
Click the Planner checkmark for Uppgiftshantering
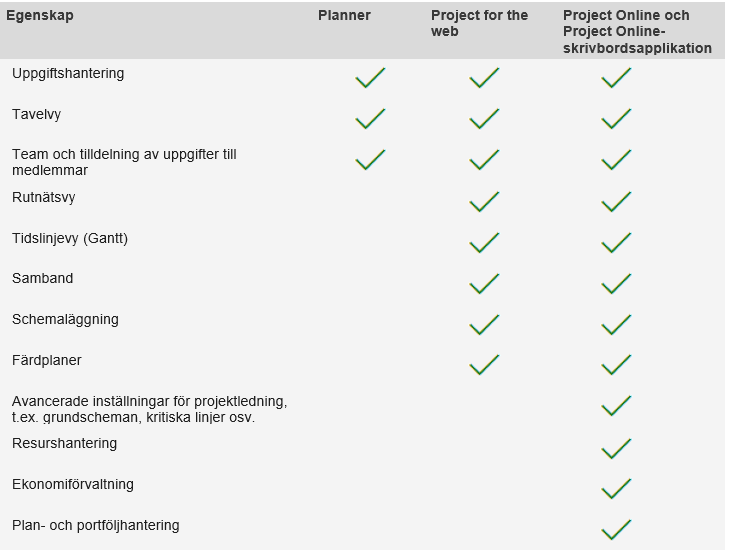pos(370,78)
